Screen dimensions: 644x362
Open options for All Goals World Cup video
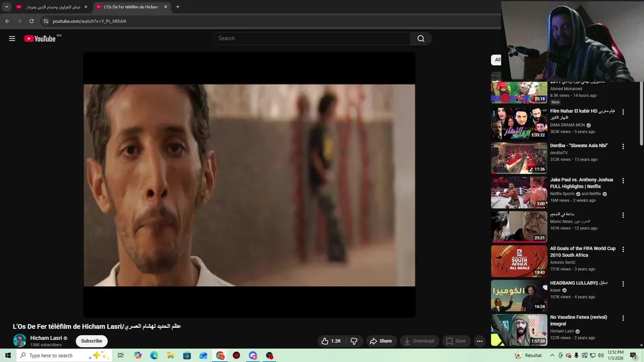coord(623,249)
